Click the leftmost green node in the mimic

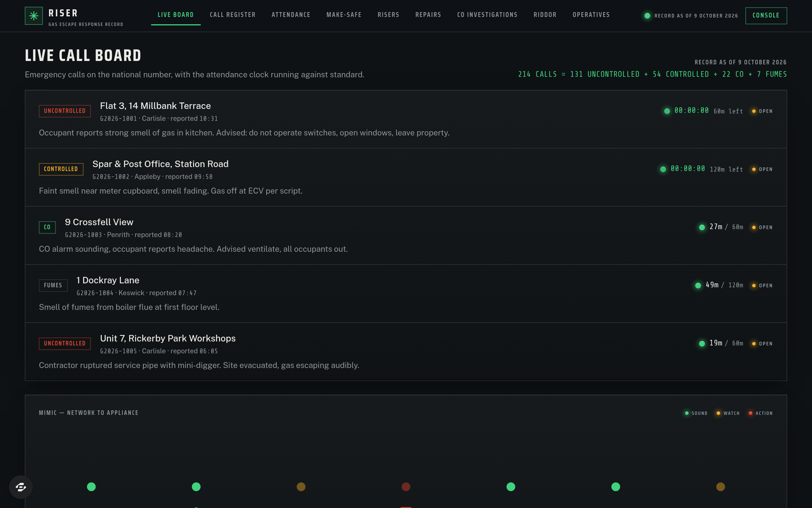point(91,487)
